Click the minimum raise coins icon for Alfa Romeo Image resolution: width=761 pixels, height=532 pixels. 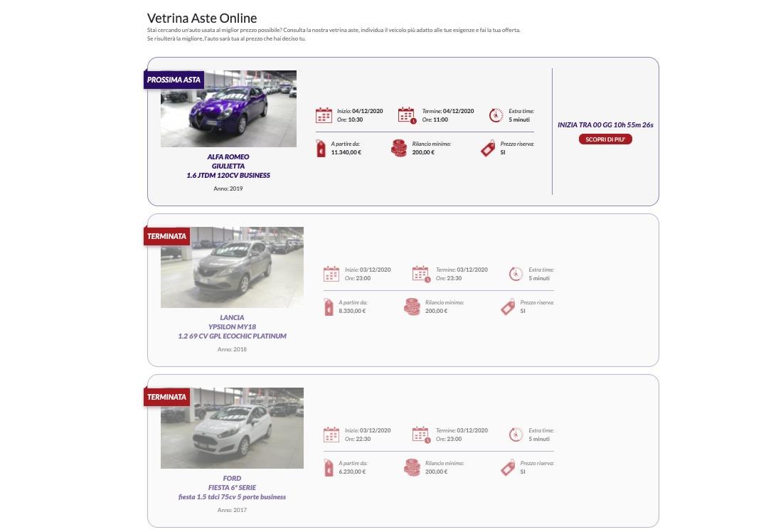click(399, 148)
